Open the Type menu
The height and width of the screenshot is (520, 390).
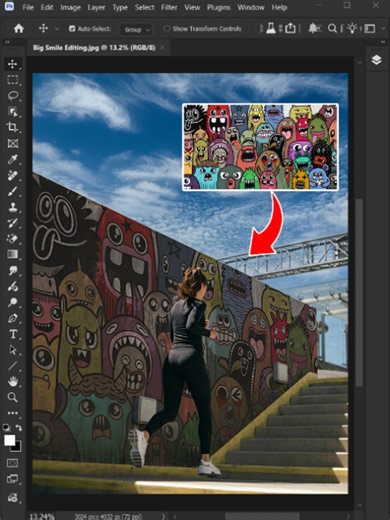(120, 7)
